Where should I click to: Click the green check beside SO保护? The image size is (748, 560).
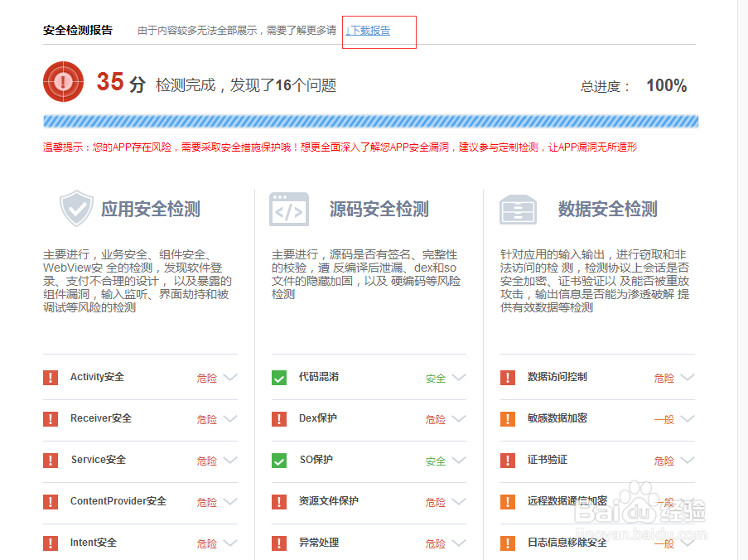pos(278,460)
